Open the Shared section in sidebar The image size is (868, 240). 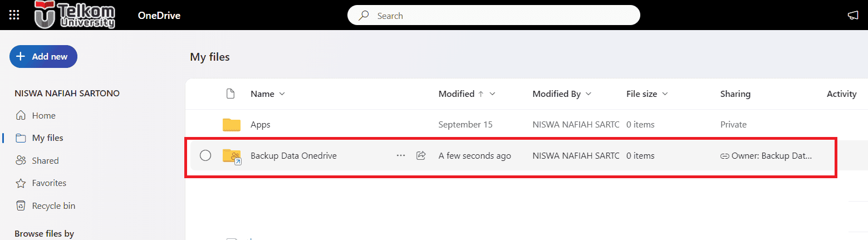click(x=38, y=160)
